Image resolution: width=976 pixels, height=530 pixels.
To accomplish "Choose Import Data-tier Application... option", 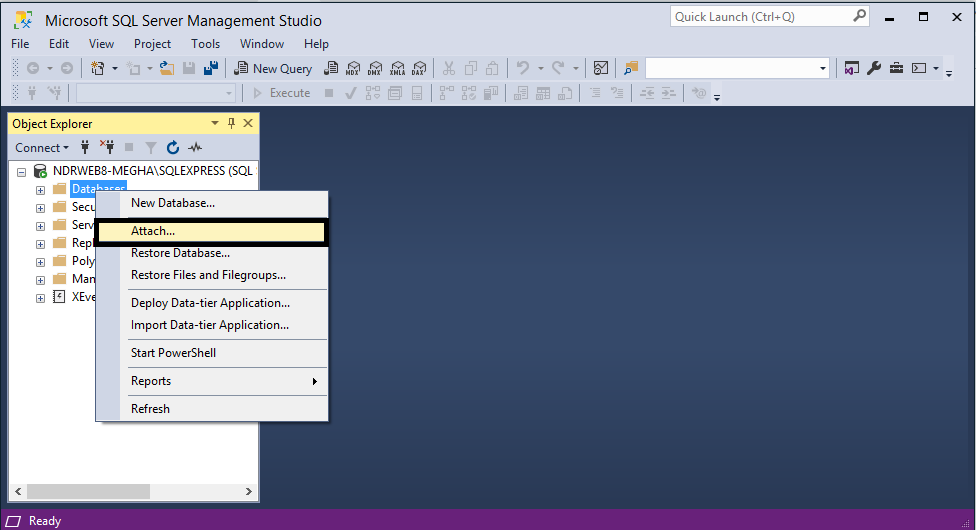I will pyautogui.click(x=212, y=325).
